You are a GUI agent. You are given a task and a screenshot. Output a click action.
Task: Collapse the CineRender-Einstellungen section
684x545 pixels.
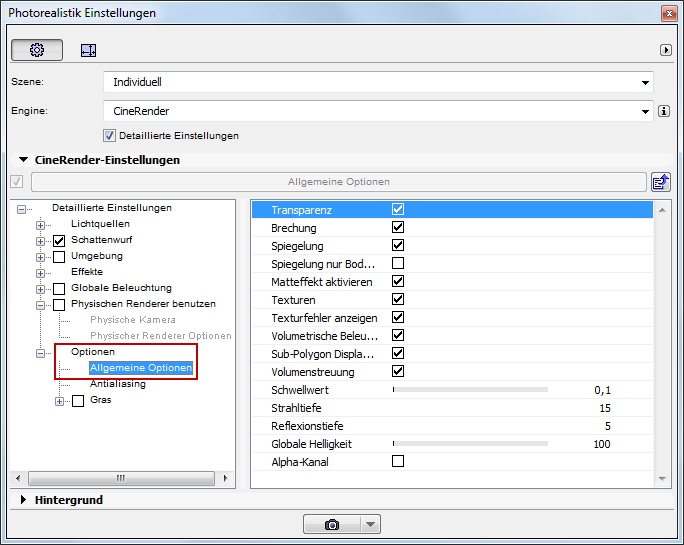24,160
